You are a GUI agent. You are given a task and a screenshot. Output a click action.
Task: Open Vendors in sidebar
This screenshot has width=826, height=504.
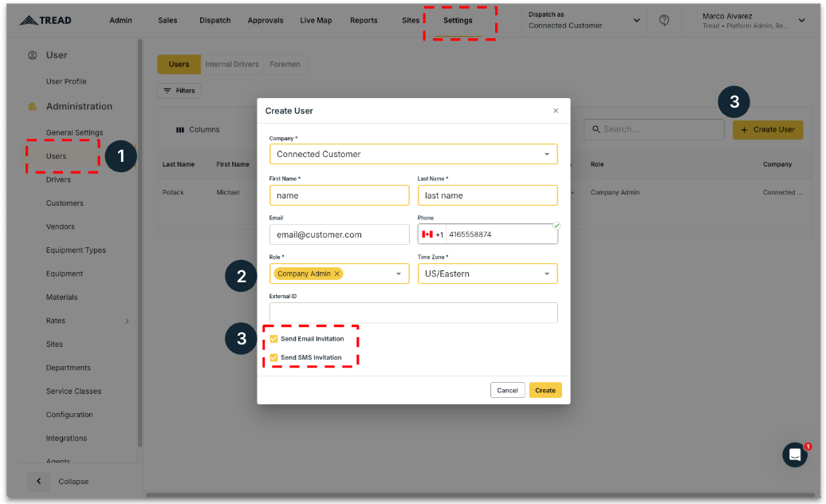[60, 227]
